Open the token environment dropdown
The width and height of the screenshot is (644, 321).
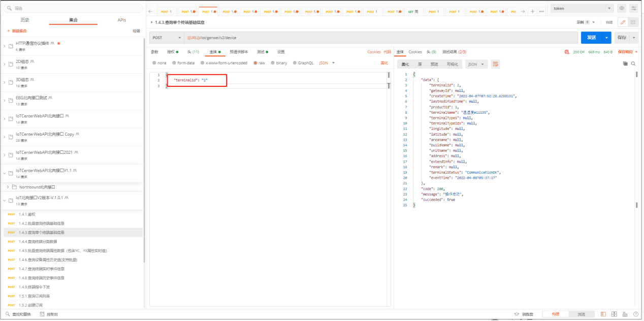582,9
